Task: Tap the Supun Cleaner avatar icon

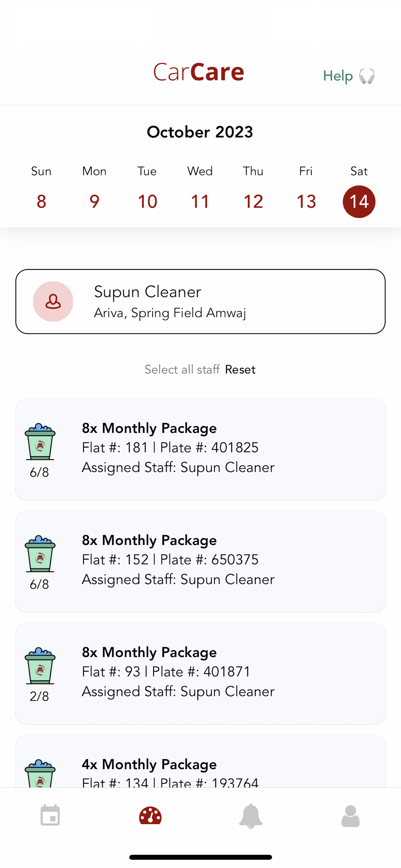Action: pos(53,301)
